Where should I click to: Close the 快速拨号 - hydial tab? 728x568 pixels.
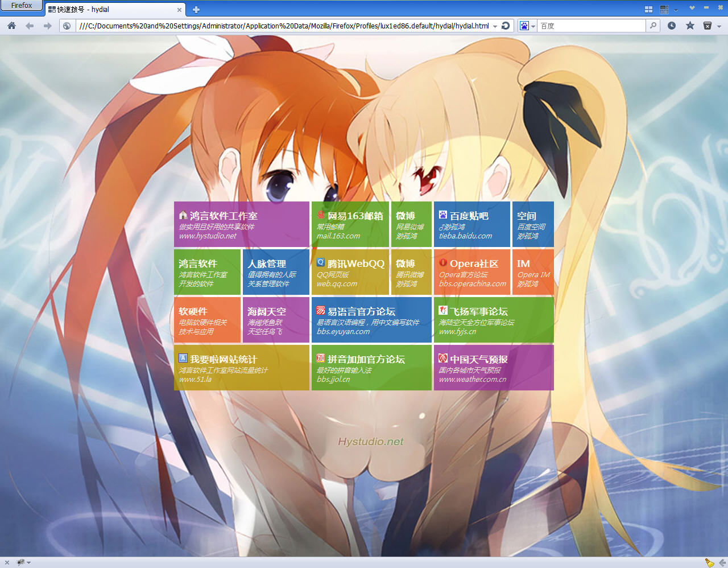coord(179,10)
